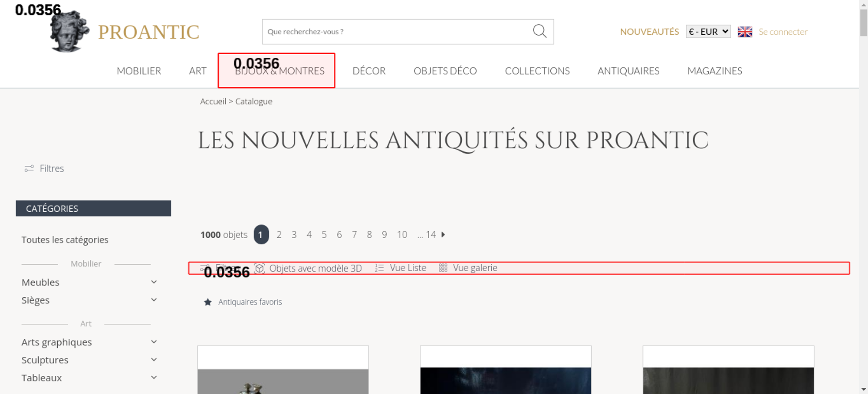Click the Antiquaires favoris star icon
868x394 pixels.
pyautogui.click(x=208, y=302)
